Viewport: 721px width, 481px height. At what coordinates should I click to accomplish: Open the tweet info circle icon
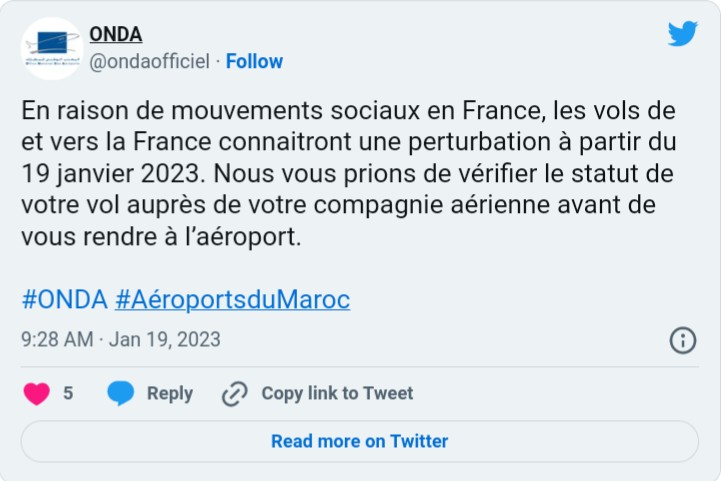(x=682, y=340)
